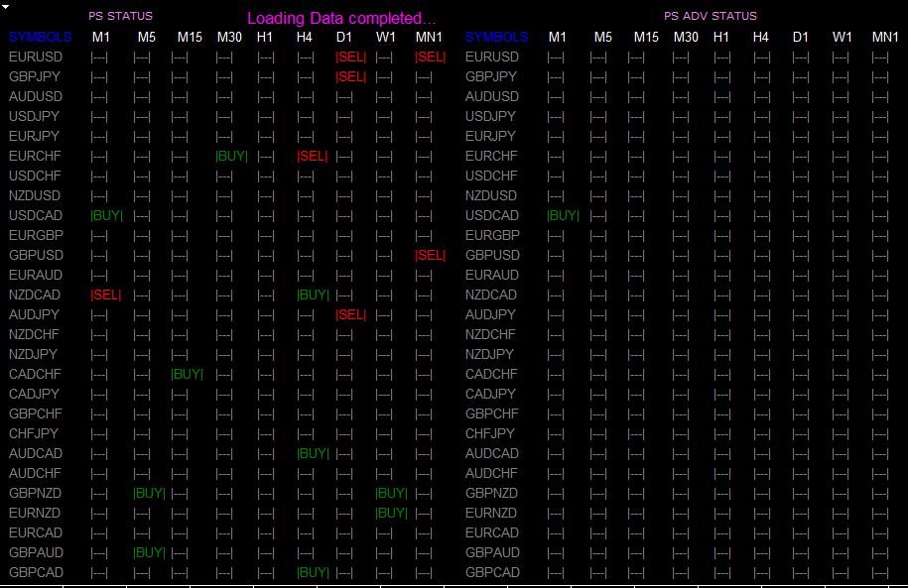Select GBPUSD MN1 SEL signal
Image resolution: width=908 pixels, height=588 pixels.
430,256
